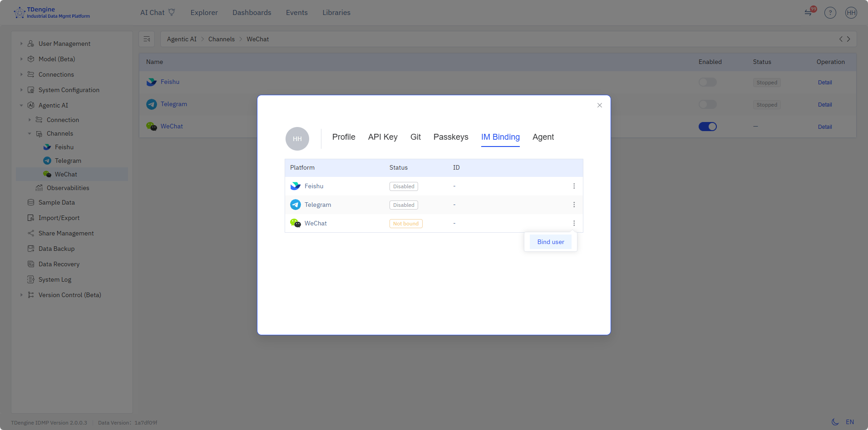Open the Explorer top navigation item

[x=204, y=13]
